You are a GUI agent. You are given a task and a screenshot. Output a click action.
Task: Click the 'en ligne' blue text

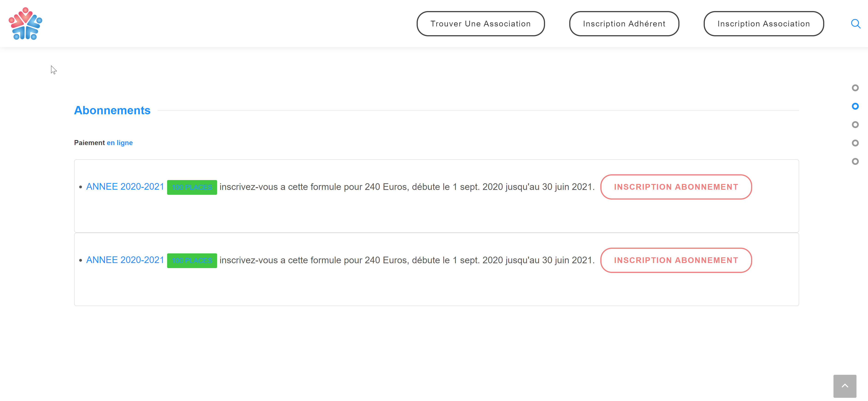click(x=120, y=143)
